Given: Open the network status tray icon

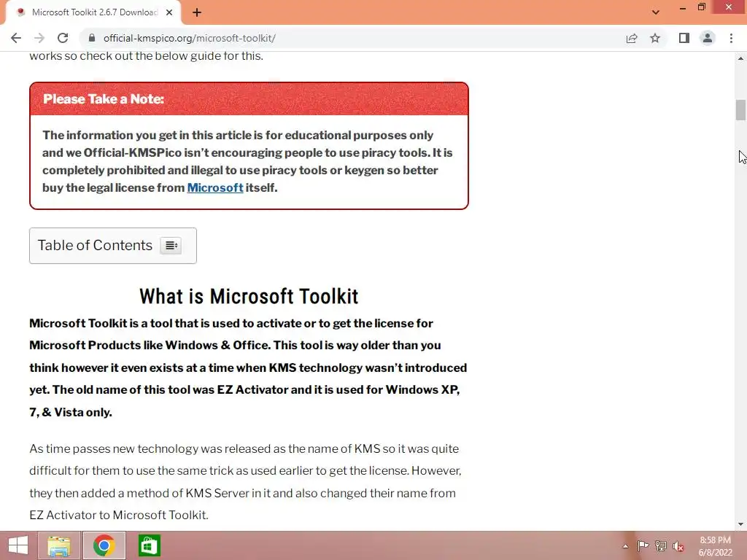Looking at the screenshot, I should coord(661,545).
